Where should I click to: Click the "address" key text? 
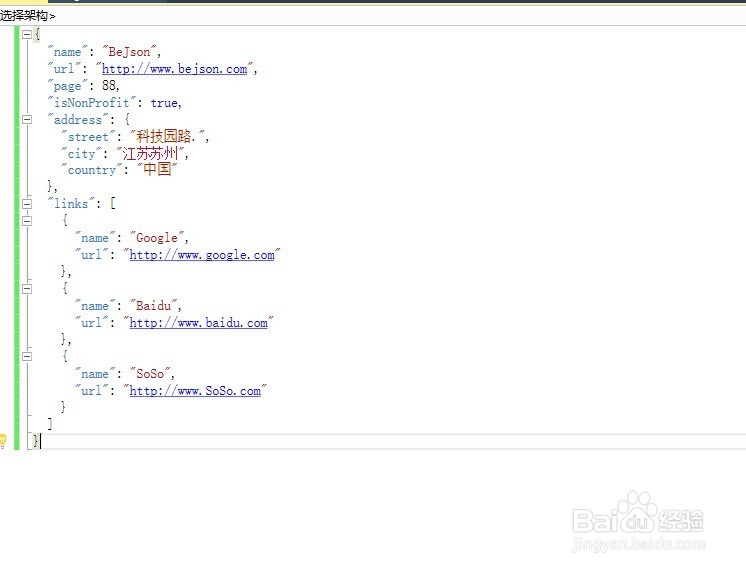[x=78, y=120]
